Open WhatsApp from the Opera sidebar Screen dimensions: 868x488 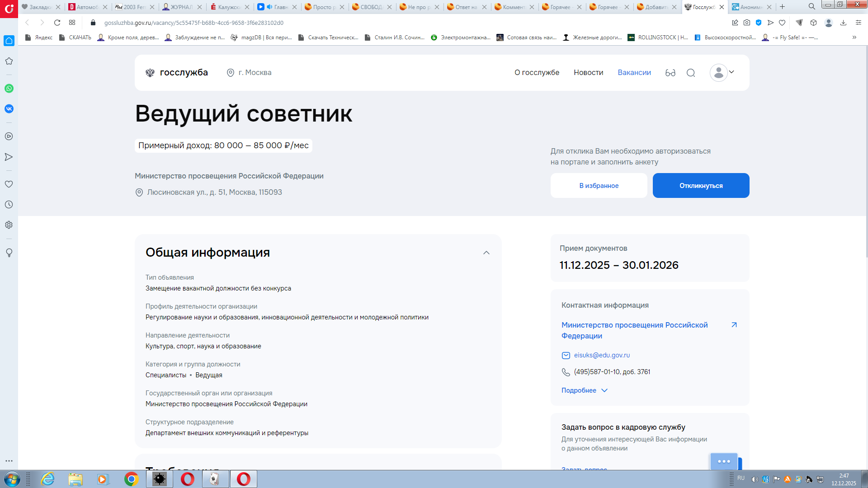pyautogui.click(x=9, y=89)
